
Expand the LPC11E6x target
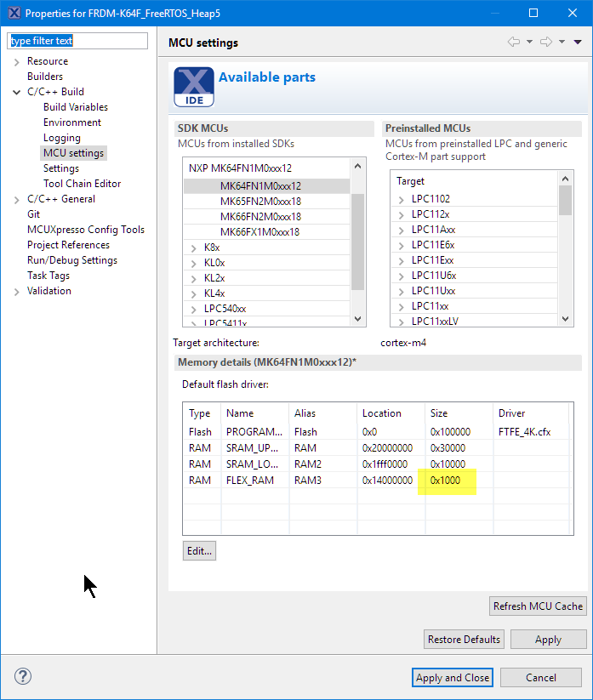[401, 246]
